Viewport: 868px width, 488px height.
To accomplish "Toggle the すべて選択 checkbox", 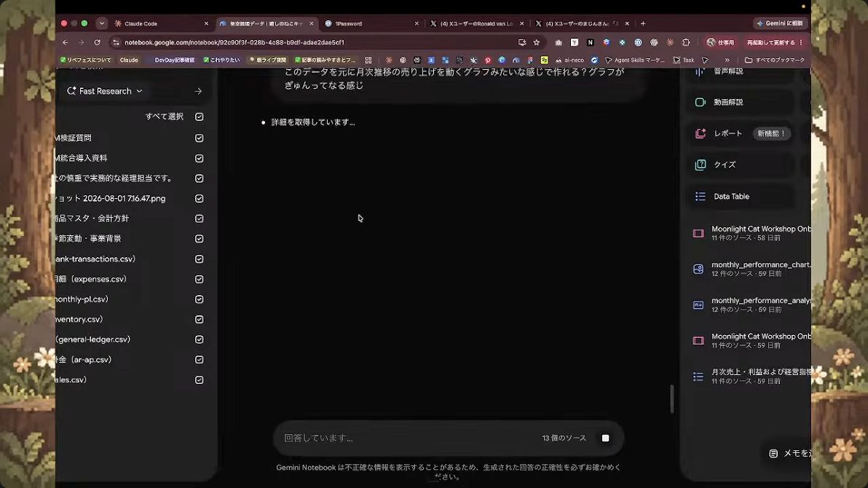I will tap(200, 117).
